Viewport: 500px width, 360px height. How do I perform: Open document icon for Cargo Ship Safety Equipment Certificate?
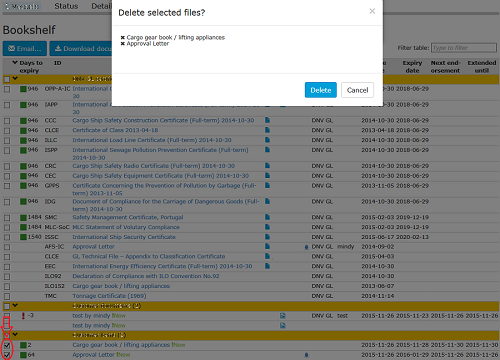click(x=267, y=175)
